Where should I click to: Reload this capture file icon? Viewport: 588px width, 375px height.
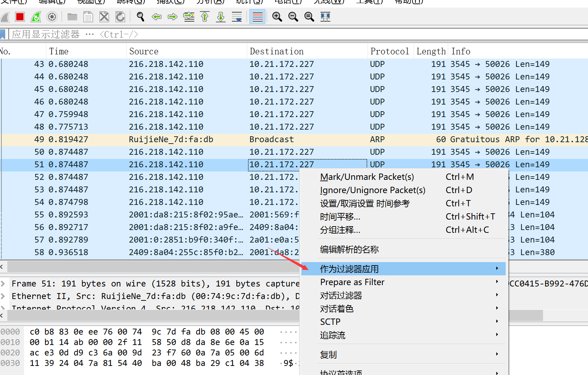(x=120, y=17)
